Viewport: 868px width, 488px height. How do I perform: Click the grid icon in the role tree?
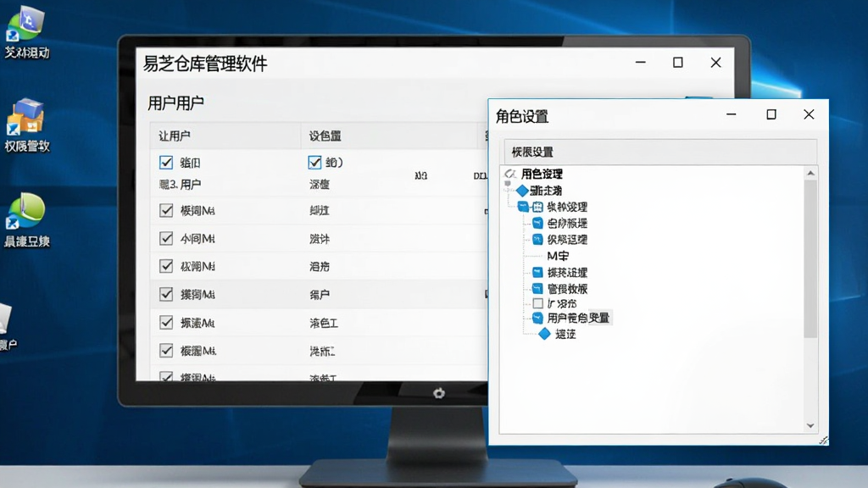[537, 207]
